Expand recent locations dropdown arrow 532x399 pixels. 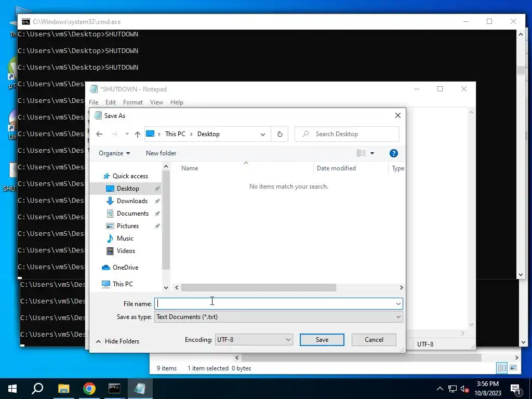coord(127,134)
